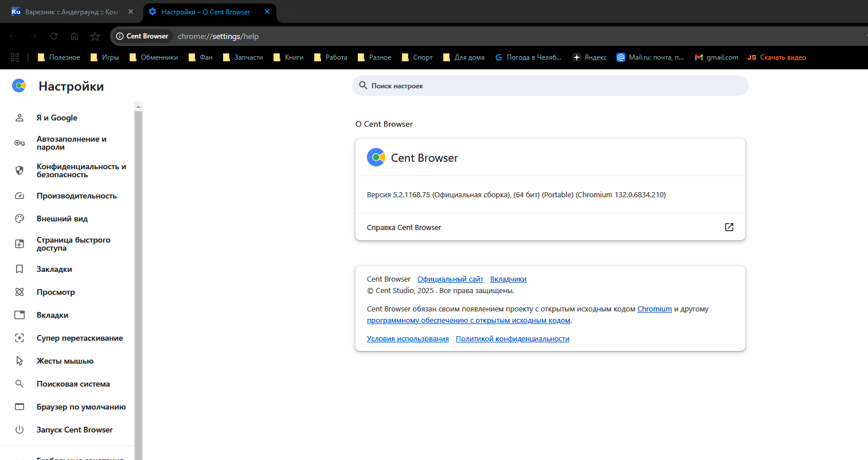
Task: Open the Игры bookmarks folder
Action: (104, 57)
